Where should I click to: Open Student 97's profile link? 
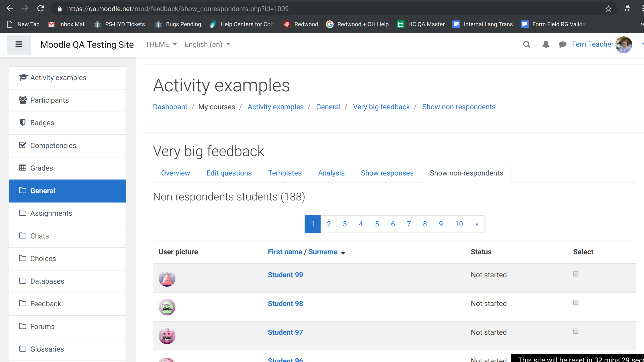tap(285, 332)
